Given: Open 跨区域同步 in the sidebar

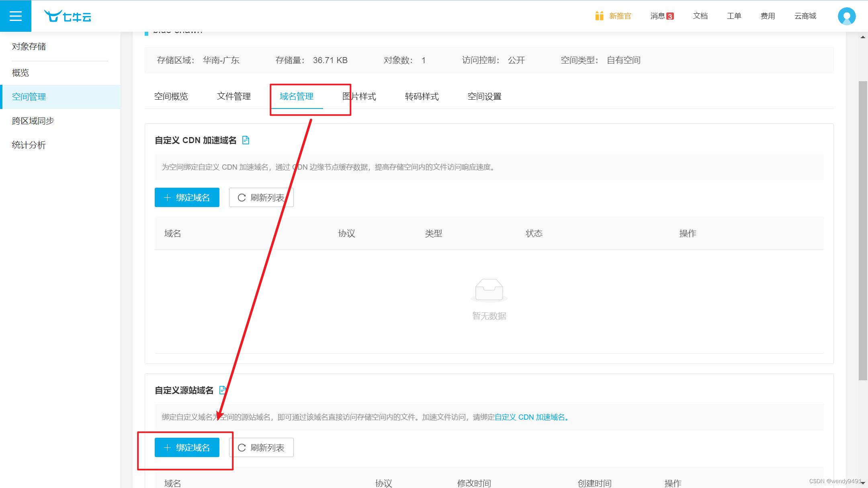Looking at the screenshot, I should pos(33,121).
